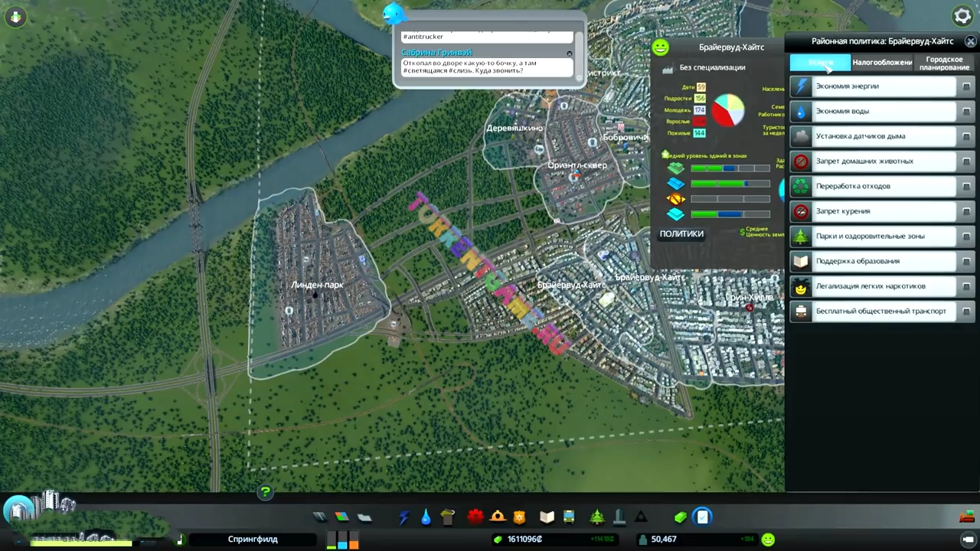Toggle the Бесплатный общественный транспорт checkbox
Viewport: 980px width, 551px height.
(x=966, y=311)
